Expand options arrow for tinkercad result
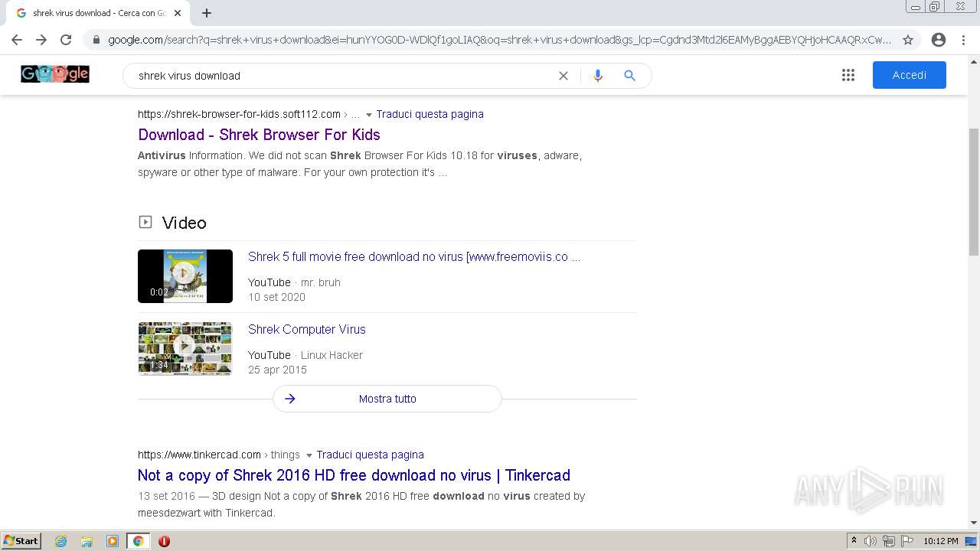This screenshot has height=551, width=980. tap(309, 455)
